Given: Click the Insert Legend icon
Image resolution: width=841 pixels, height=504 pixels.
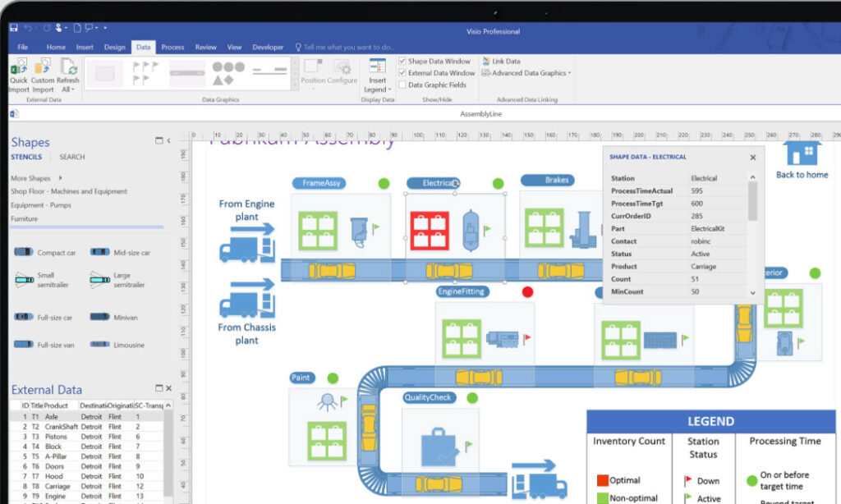Looking at the screenshot, I should [x=378, y=66].
